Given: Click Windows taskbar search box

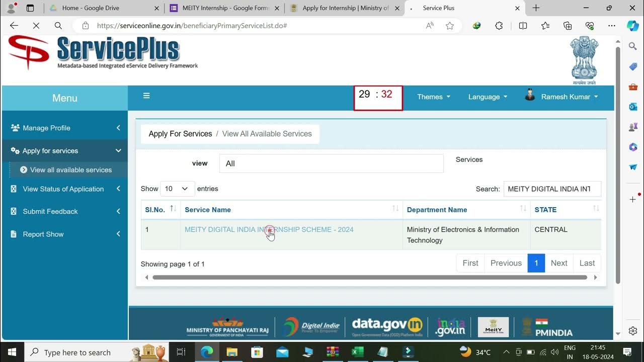Looking at the screenshot, I should 96,352.
